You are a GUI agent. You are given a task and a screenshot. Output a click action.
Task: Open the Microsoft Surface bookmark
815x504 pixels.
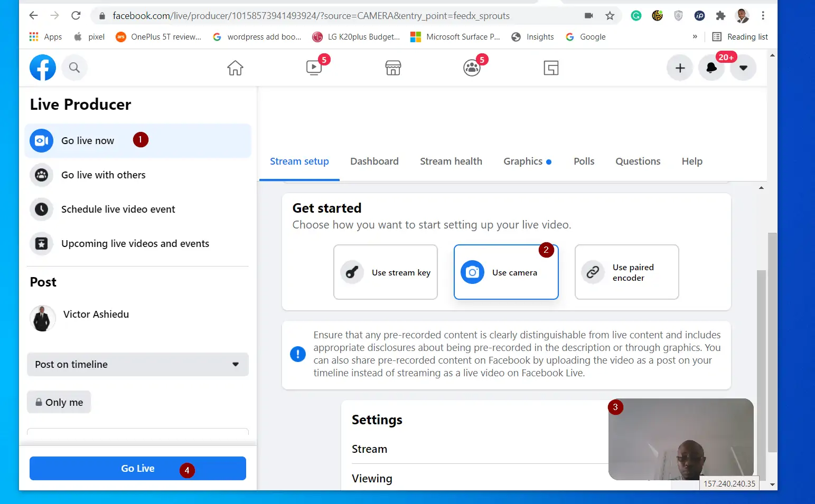455,37
